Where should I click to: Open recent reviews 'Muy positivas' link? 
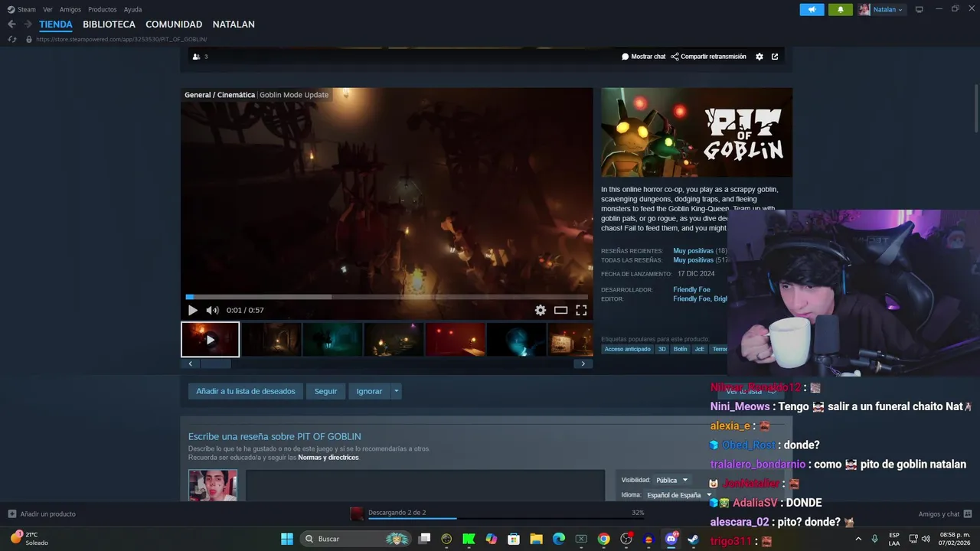pos(693,251)
